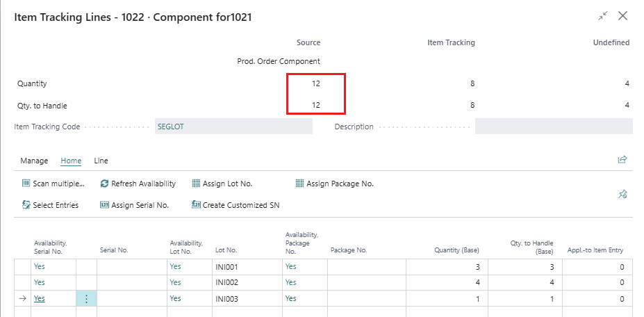
Task: Open Availability Serial No. Yes link for INI002
Action: tap(40, 282)
